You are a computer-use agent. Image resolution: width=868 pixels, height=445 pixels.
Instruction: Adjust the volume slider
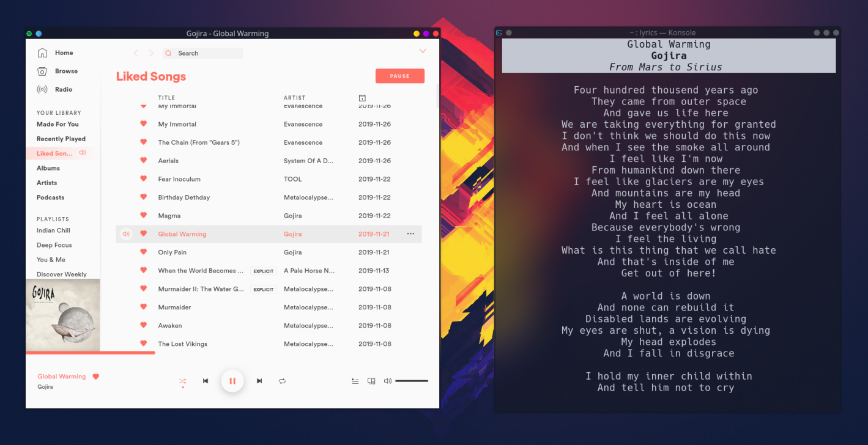click(x=412, y=381)
